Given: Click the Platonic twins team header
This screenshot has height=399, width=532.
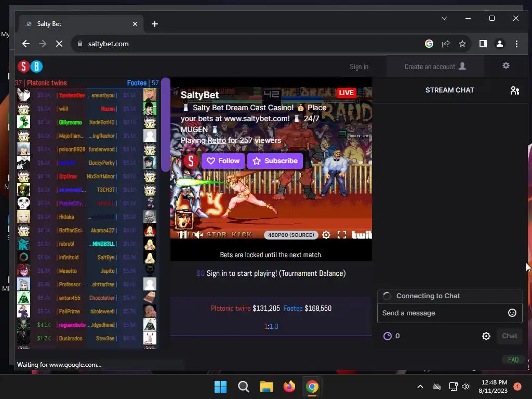Looking at the screenshot, I should click(47, 83).
